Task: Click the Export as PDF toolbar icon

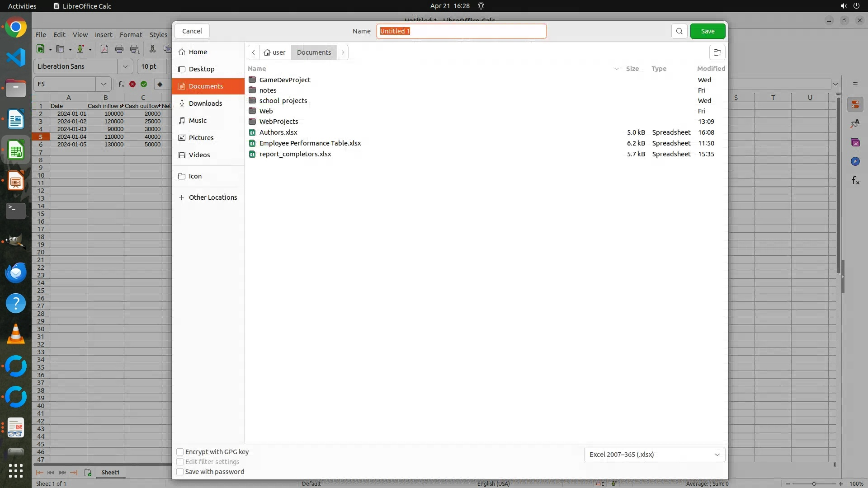Action: (x=104, y=49)
